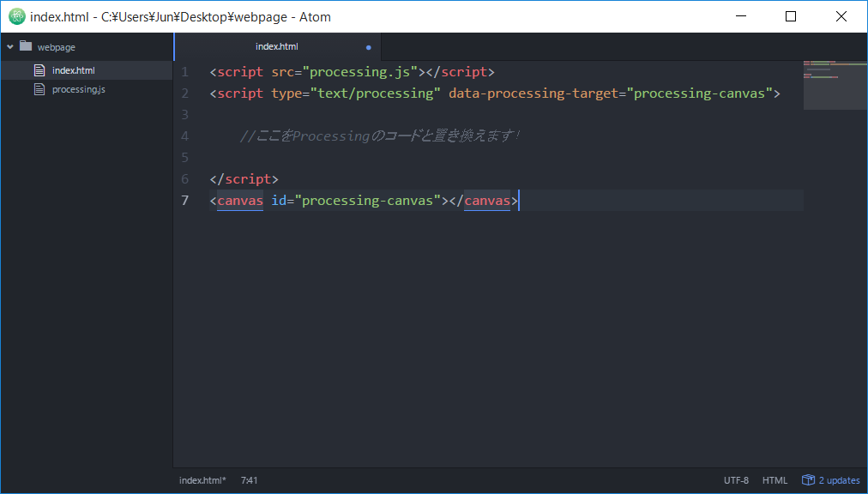Click the processing.js file icon in the tree
The height and width of the screenshot is (494, 868).
tap(39, 89)
